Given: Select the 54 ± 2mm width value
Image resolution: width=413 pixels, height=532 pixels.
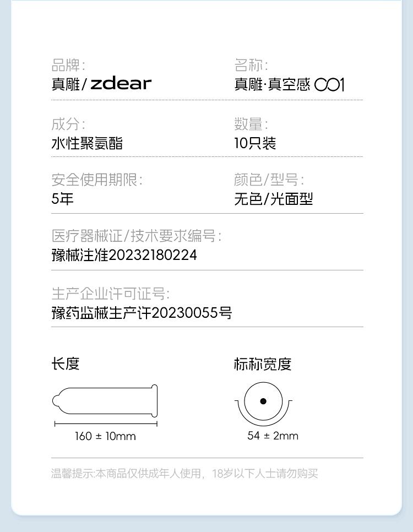Looking at the screenshot, I should pyautogui.click(x=273, y=436).
